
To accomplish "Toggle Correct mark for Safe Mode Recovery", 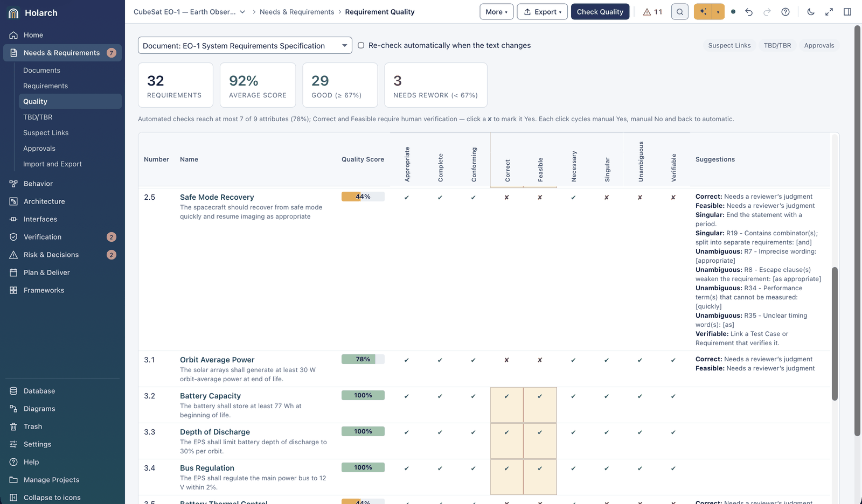I will 506,198.
